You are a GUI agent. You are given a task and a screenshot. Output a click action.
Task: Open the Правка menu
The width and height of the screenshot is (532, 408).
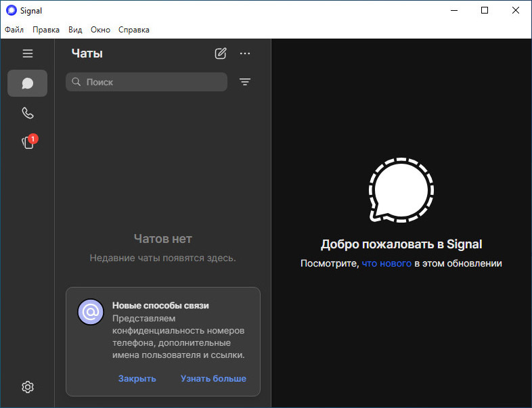click(46, 30)
